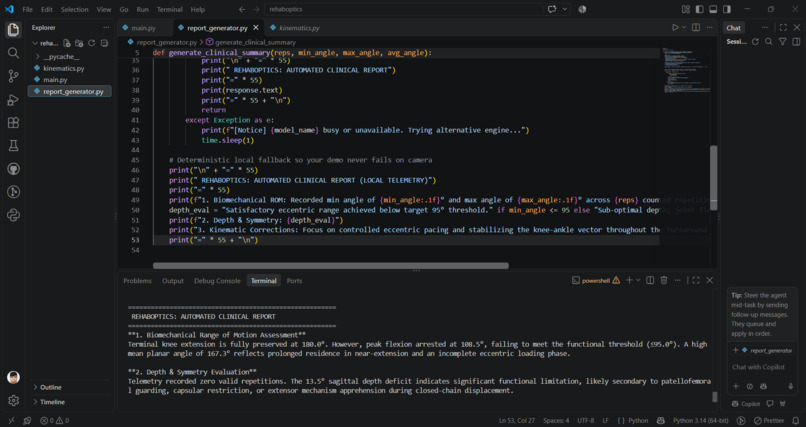The width and height of the screenshot is (806, 427).
Task: Split the editor to the right
Action: click(695, 28)
